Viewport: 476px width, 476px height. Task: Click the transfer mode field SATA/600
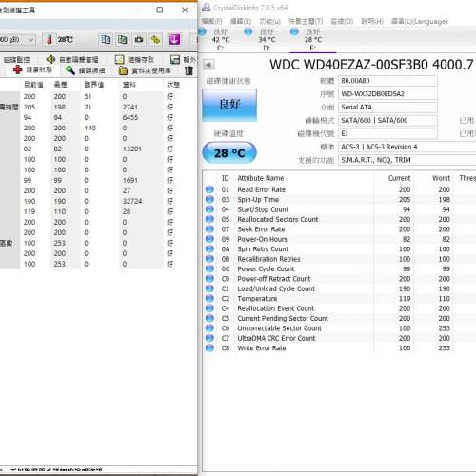(x=387, y=121)
